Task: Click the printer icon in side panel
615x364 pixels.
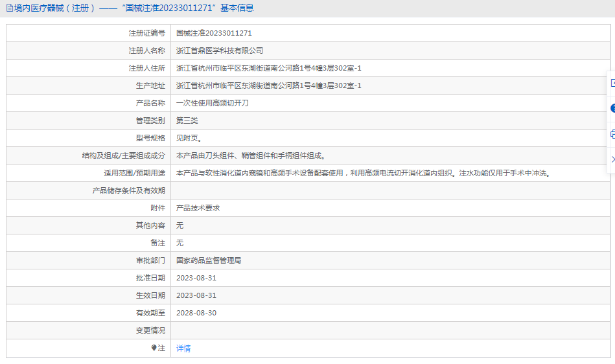Action: 612,134
